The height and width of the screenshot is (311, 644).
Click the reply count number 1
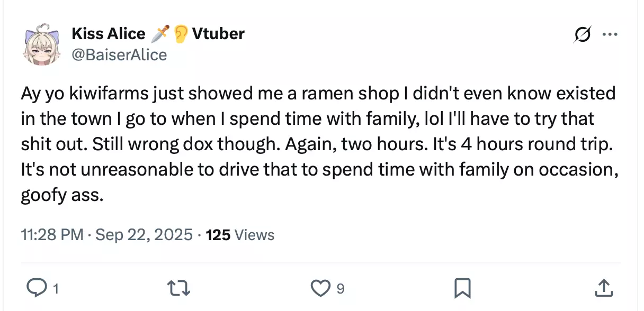(x=56, y=289)
